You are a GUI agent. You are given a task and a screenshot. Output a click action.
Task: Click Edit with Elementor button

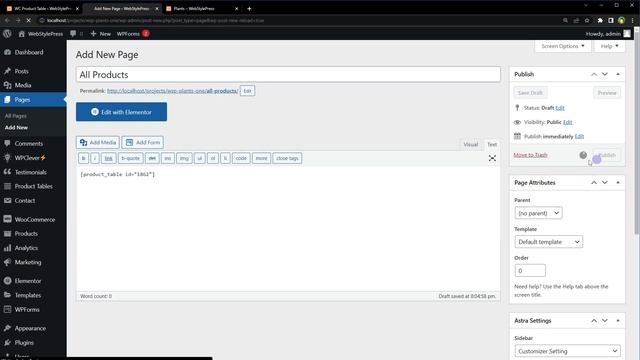pyautogui.click(x=121, y=112)
